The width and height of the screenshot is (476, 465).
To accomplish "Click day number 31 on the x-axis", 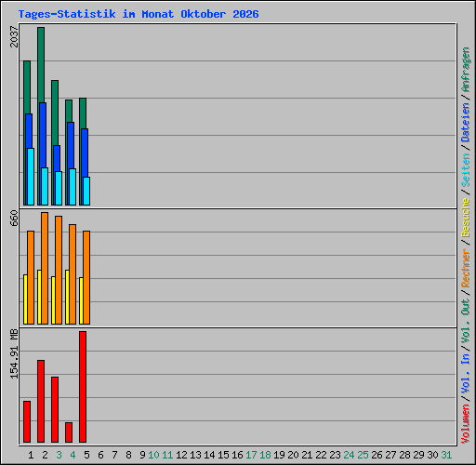I will tap(446, 455).
